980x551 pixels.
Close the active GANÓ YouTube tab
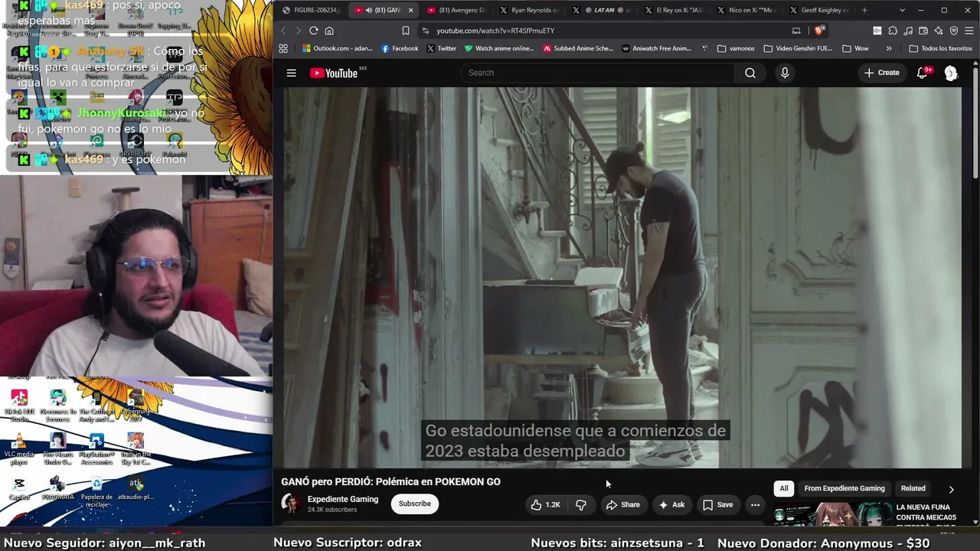coord(410,10)
